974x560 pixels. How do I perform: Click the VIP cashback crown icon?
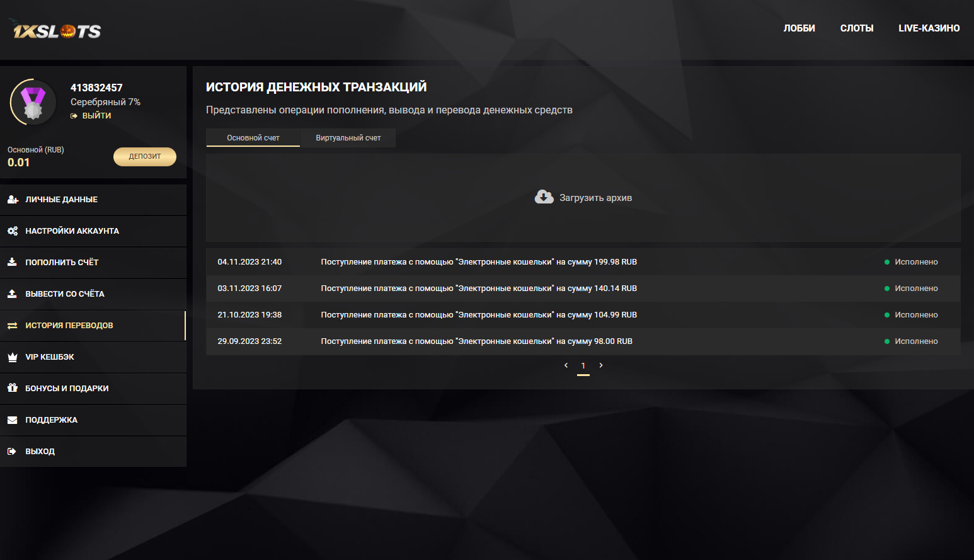click(x=12, y=357)
